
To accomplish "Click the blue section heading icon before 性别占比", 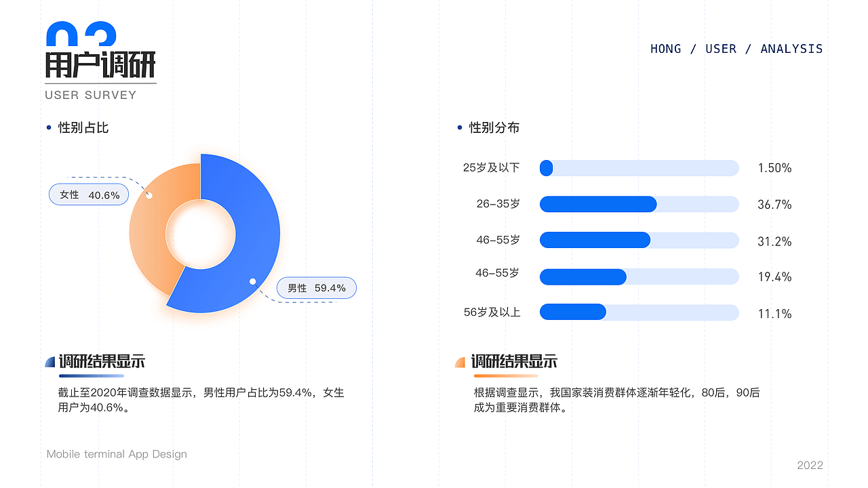I will pos(48,127).
